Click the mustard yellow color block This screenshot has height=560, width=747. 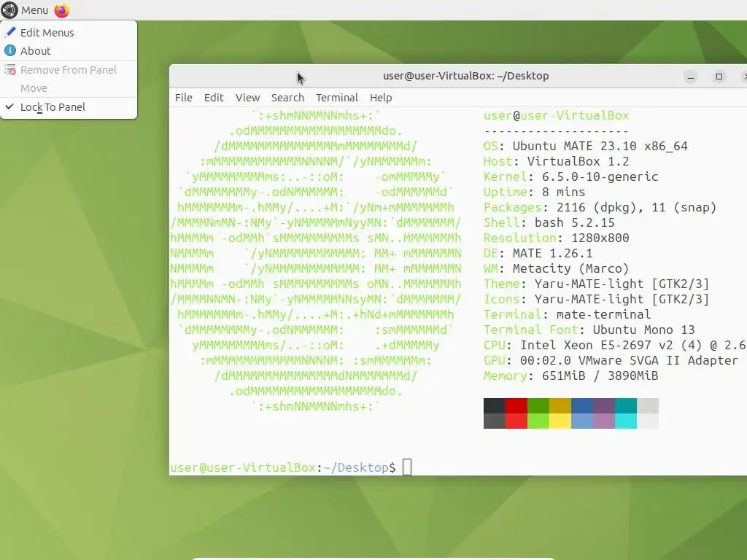pyautogui.click(x=560, y=405)
